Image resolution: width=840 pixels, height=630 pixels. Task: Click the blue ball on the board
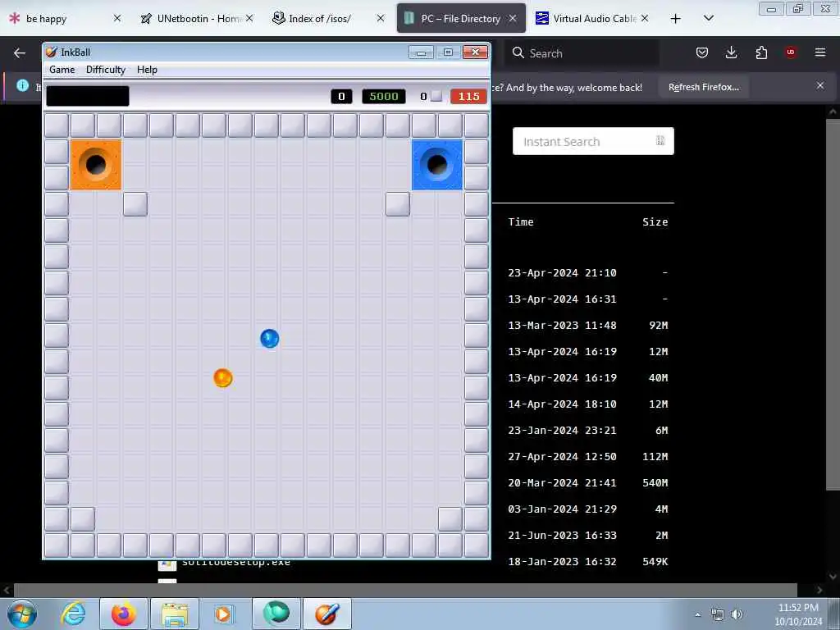pos(269,339)
